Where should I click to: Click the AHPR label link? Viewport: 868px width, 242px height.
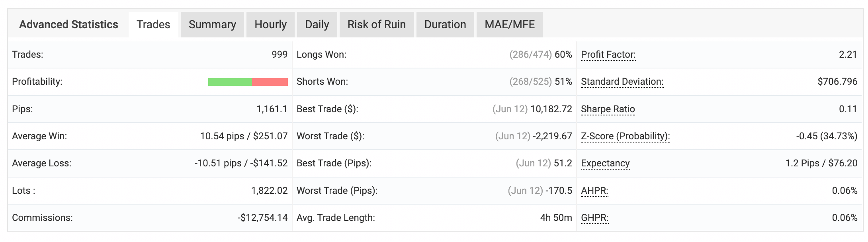click(594, 191)
